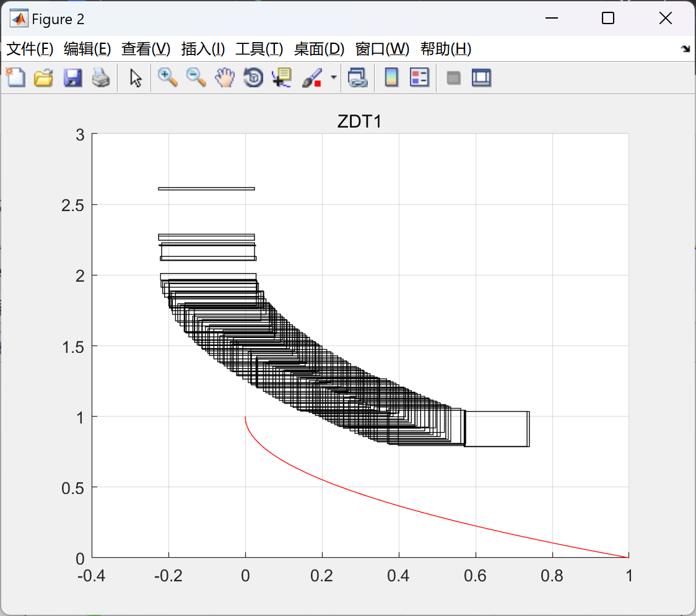
Task: Activate the Pan hand tool
Action: coord(225,77)
